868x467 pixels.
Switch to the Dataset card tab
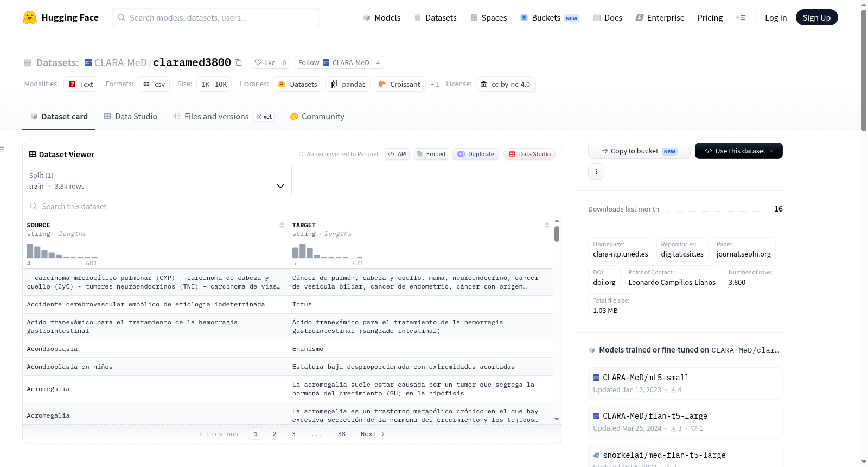point(59,117)
